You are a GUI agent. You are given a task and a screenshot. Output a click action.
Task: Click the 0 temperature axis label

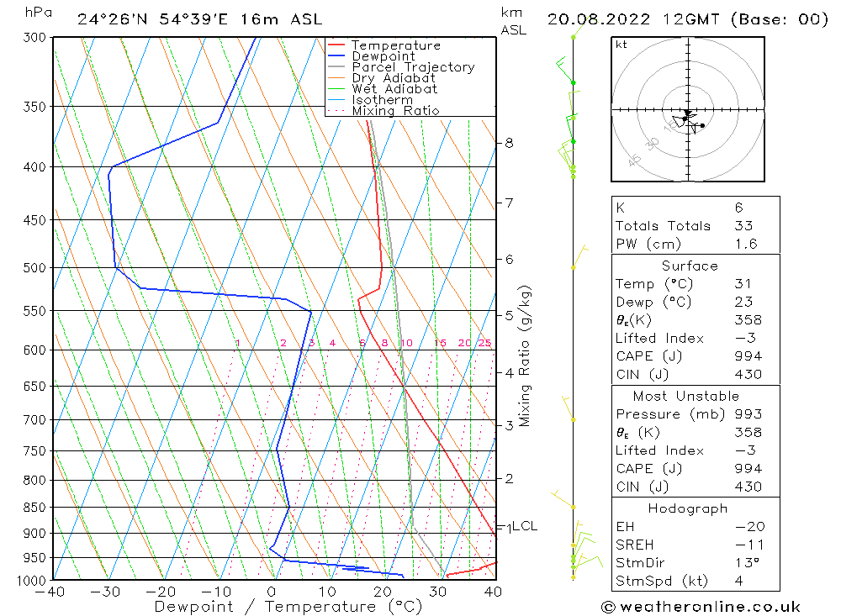(x=272, y=592)
